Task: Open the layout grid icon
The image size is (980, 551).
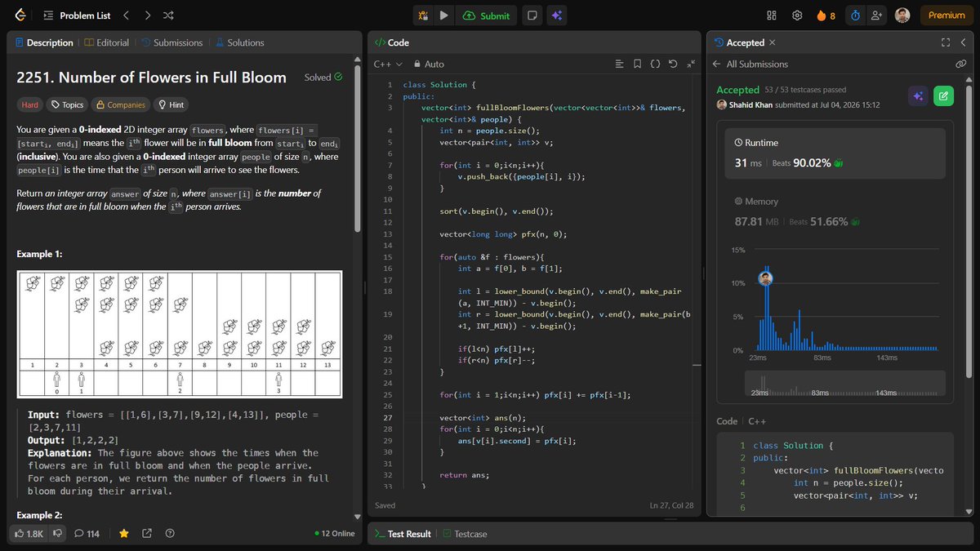Action: (772, 15)
